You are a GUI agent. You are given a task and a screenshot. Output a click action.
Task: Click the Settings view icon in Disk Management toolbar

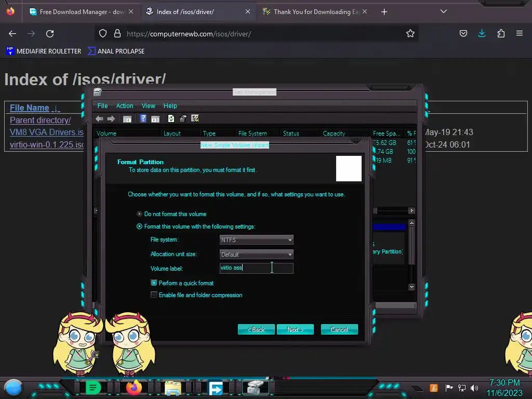click(195, 118)
